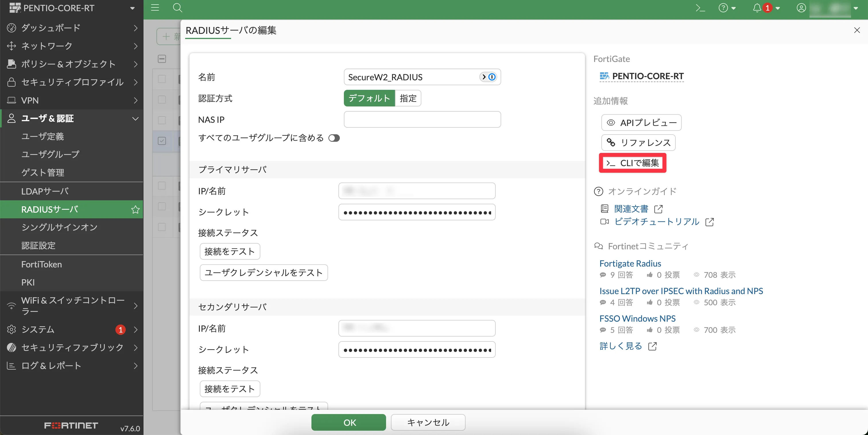Open FSSO Windows NPS community link

tap(638, 319)
